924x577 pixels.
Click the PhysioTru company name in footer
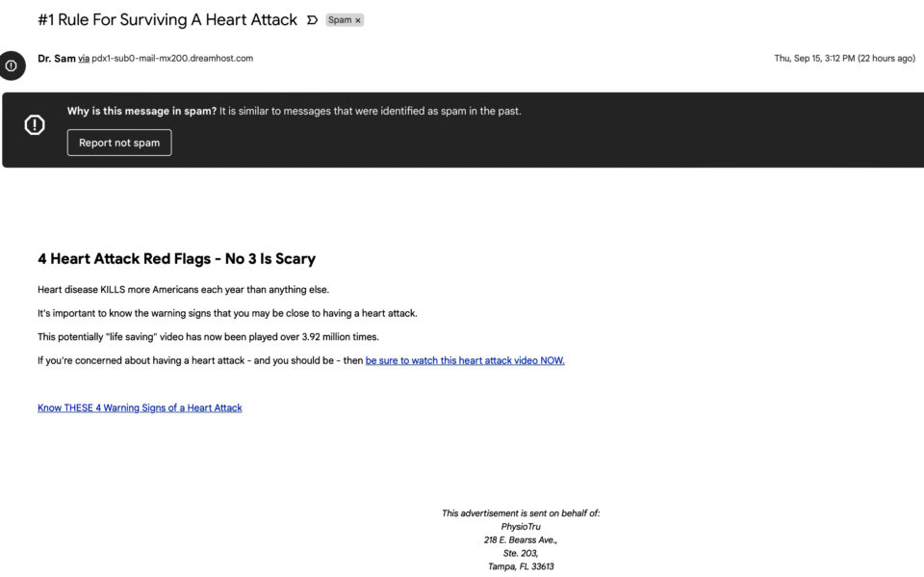click(x=521, y=527)
